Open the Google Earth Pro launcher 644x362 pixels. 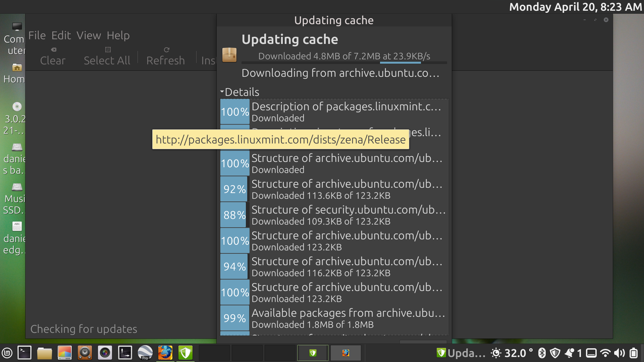pyautogui.click(x=145, y=353)
